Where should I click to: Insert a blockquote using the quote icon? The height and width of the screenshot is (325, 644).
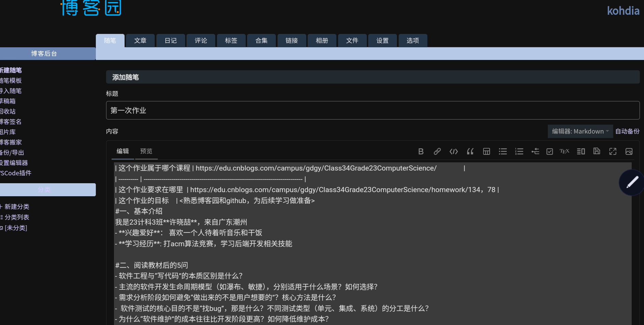pyautogui.click(x=470, y=151)
